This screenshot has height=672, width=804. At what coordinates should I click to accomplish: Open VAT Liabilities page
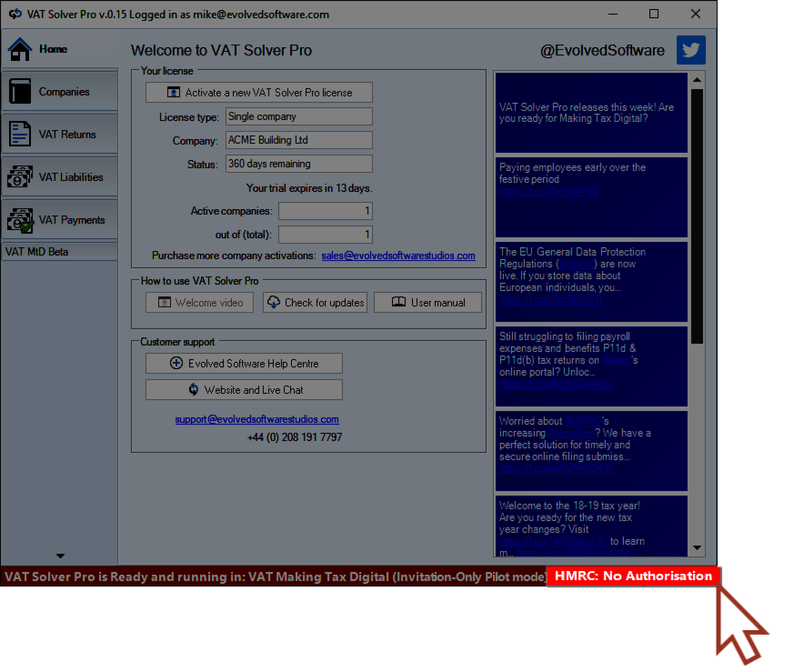click(60, 177)
